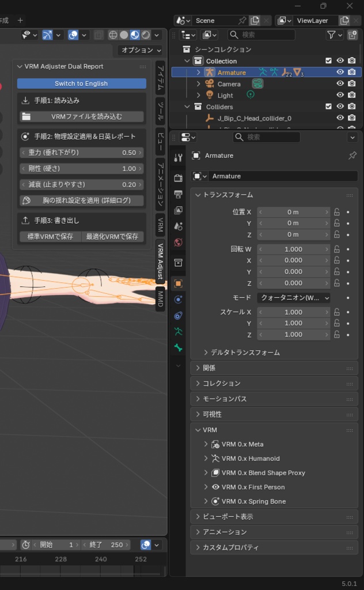The width and height of the screenshot is (364, 590).
Task: Click 標準VRMで保存 button
Action: (x=50, y=236)
